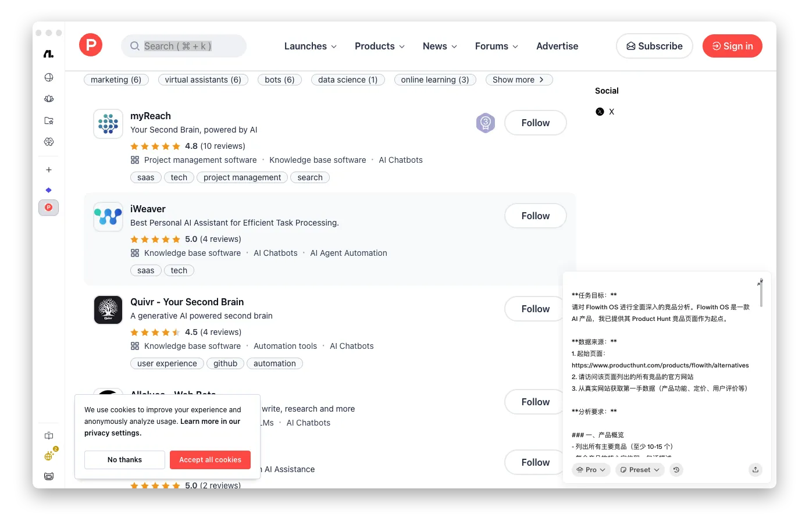Filter by the virtual assistants (6) tag
This screenshot has height=532, width=809.
click(x=203, y=80)
